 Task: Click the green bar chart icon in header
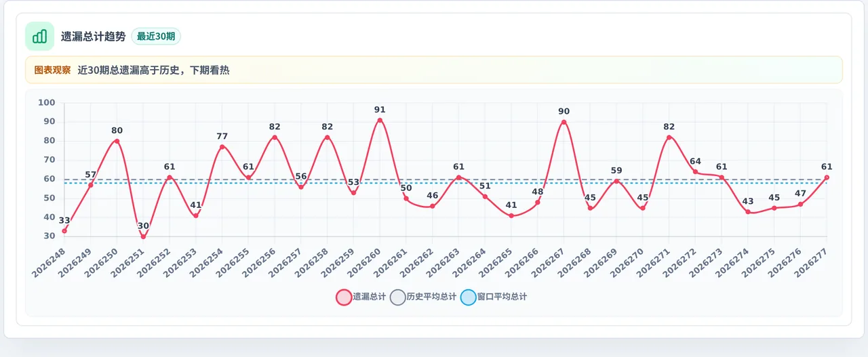pos(39,36)
